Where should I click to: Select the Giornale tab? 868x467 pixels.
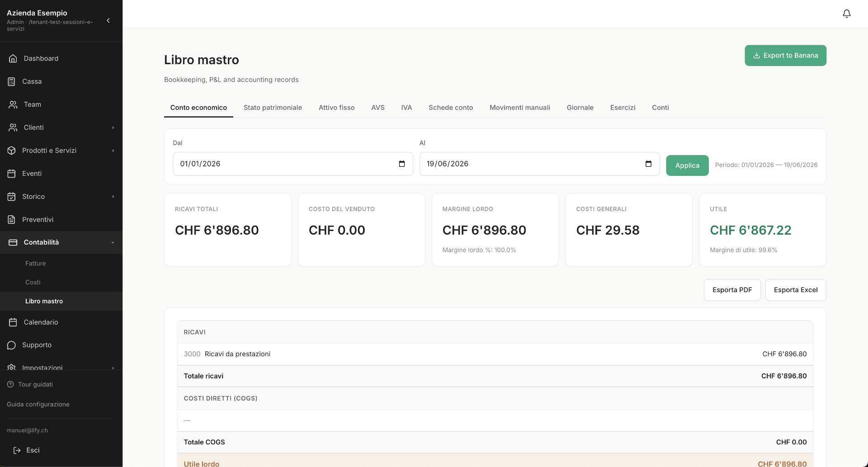pos(580,108)
